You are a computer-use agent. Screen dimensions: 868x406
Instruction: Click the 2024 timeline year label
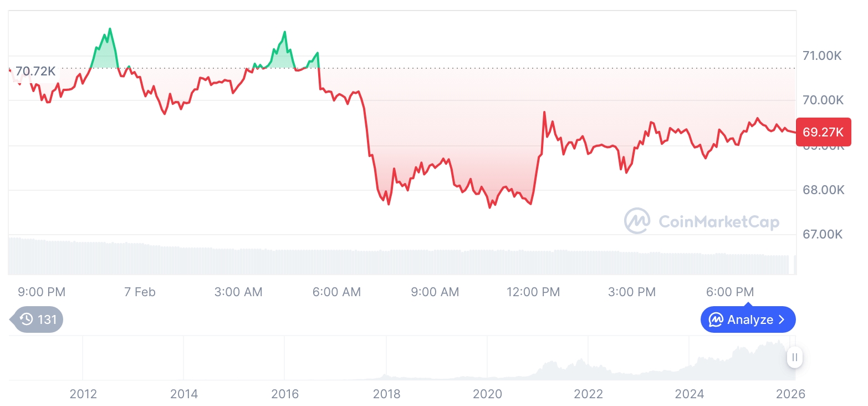pos(690,394)
